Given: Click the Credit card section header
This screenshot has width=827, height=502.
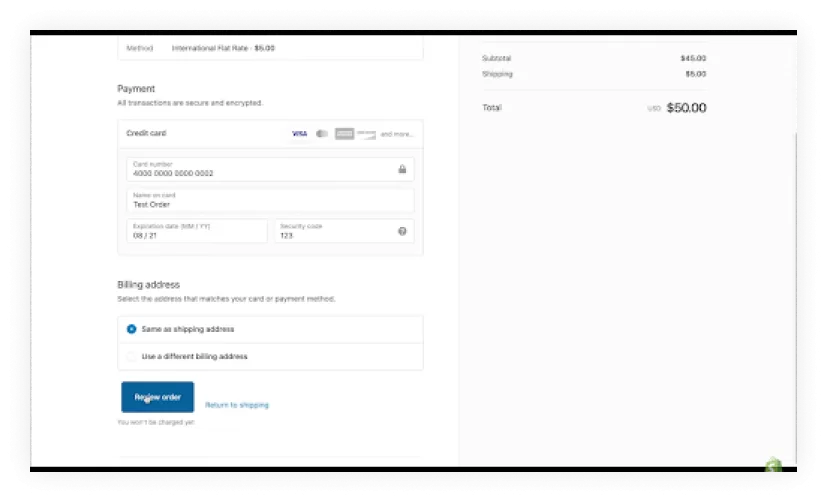Looking at the screenshot, I should [146, 133].
